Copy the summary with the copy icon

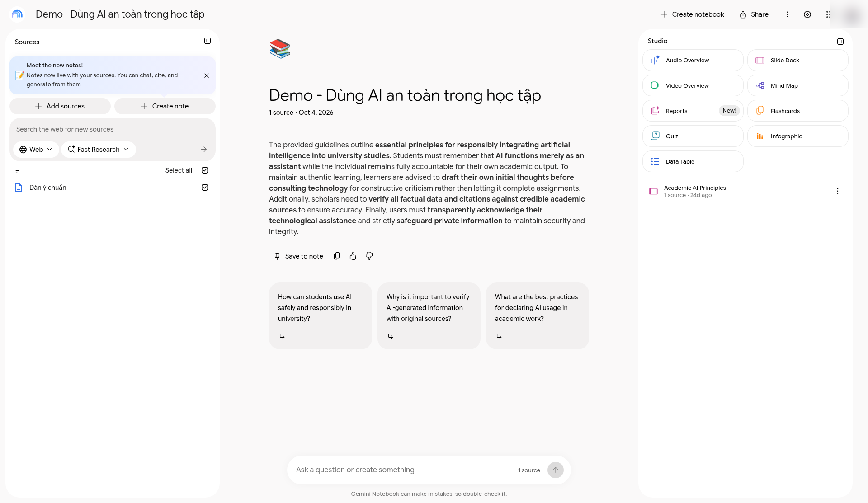[x=337, y=256]
